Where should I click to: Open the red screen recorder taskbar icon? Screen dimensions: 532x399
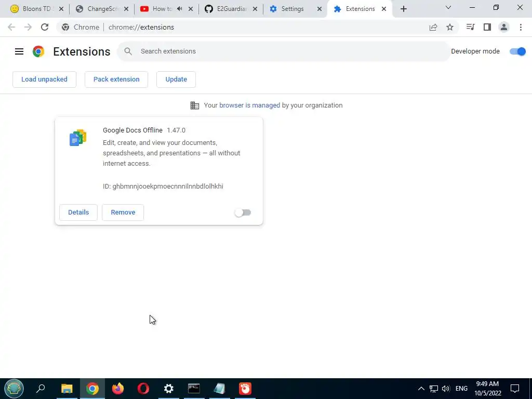click(245, 389)
